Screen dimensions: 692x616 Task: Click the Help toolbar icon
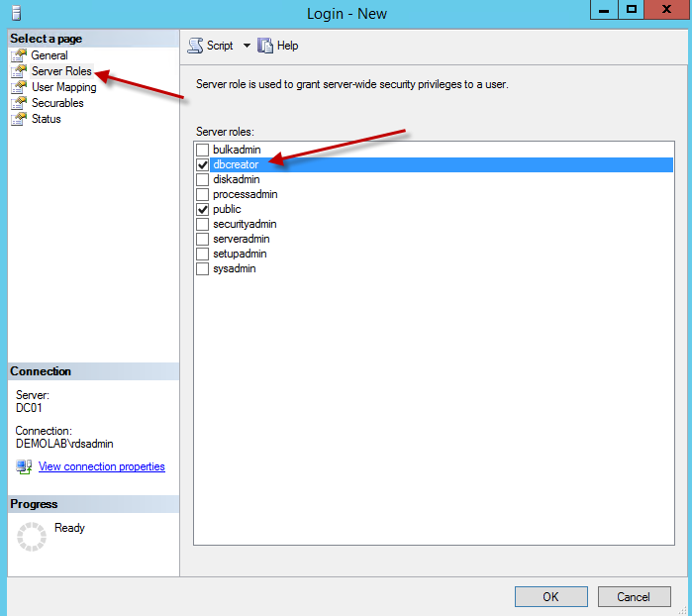pyautogui.click(x=265, y=46)
